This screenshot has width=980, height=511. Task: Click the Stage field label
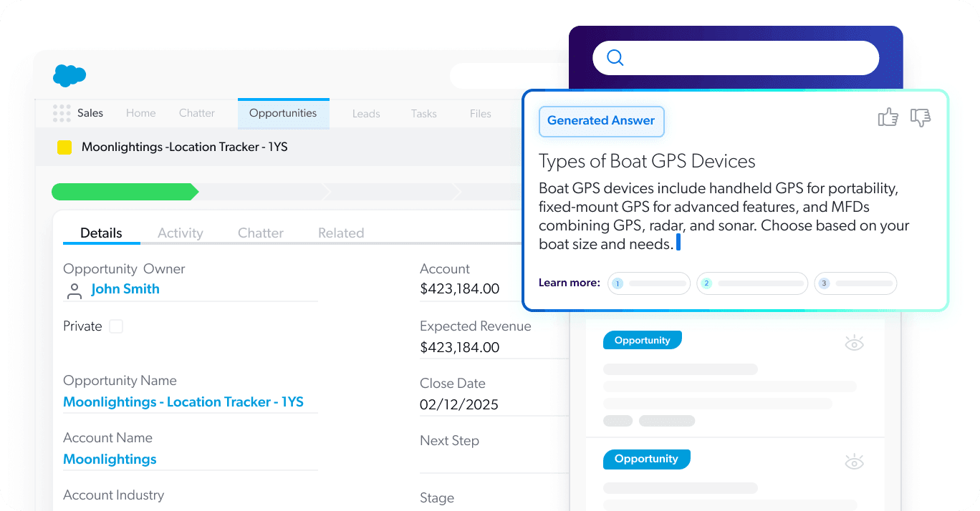[437, 497]
